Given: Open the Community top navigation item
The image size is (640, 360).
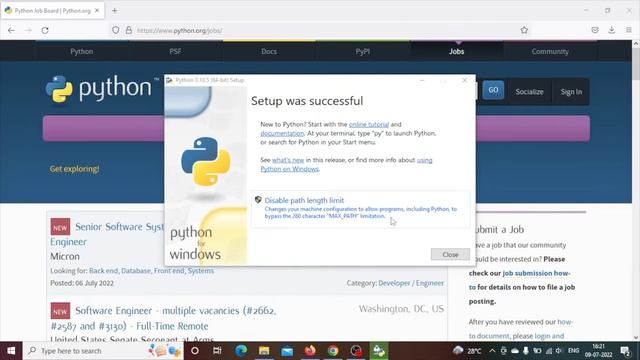Looking at the screenshot, I should tap(550, 51).
